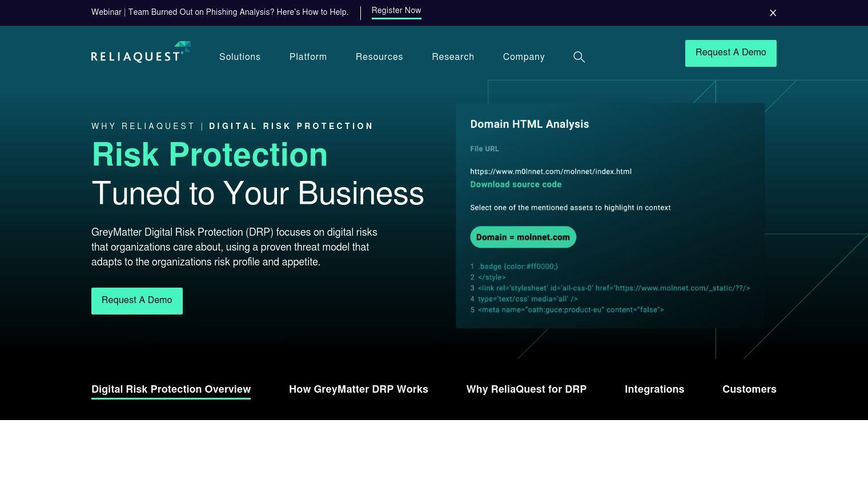Open the Research menu
This screenshot has height=488, width=868.
click(453, 57)
